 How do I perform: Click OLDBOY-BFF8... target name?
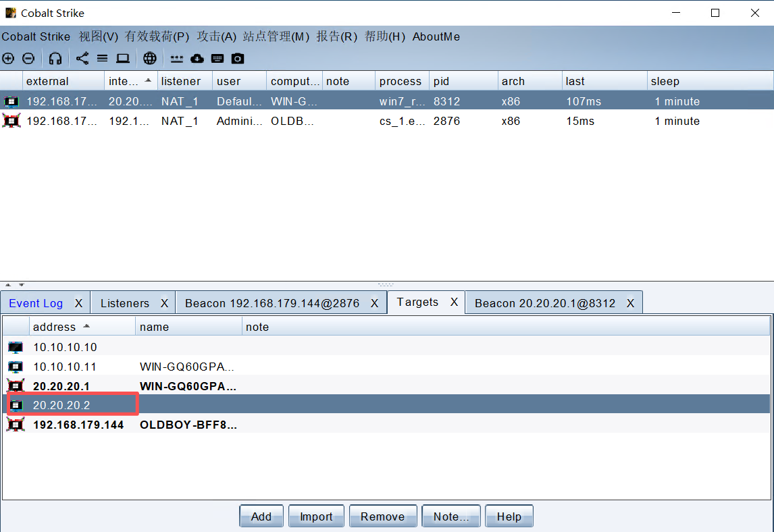point(188,425)
